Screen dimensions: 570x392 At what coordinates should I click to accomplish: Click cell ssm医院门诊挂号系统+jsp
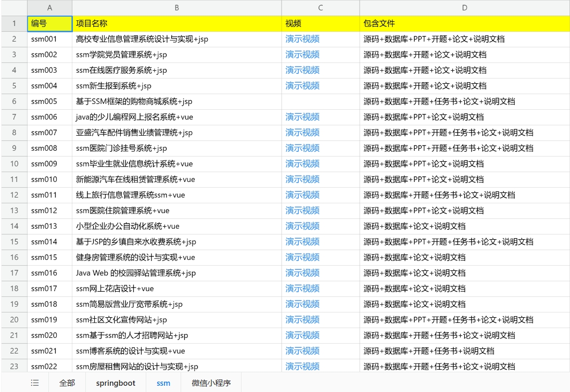click(176, 149)
